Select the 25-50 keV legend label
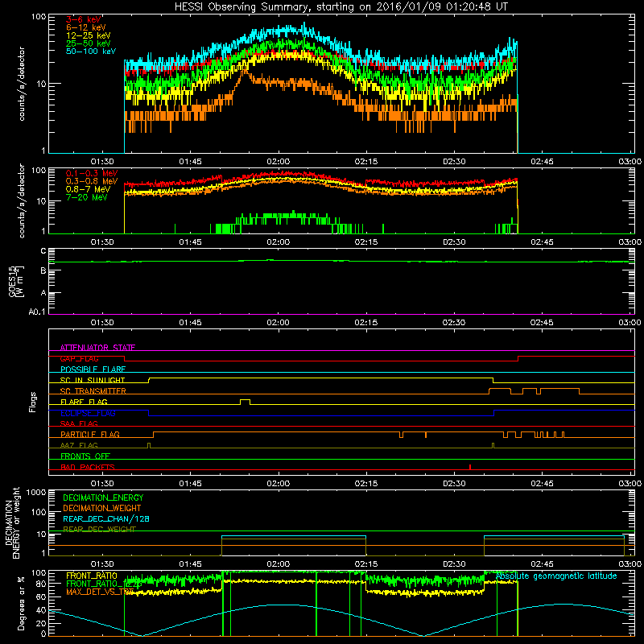Viewport: 644px width, 644px height. [88, 43]
